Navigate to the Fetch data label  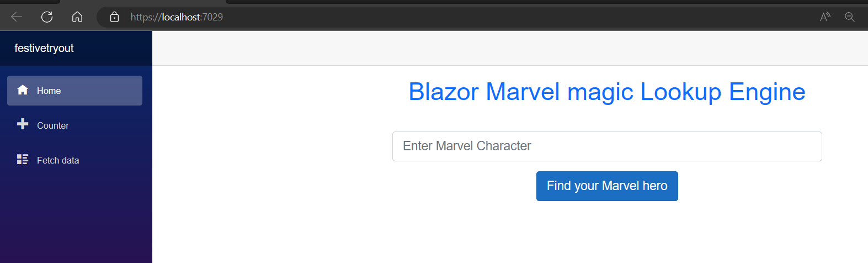pos(58,160)
